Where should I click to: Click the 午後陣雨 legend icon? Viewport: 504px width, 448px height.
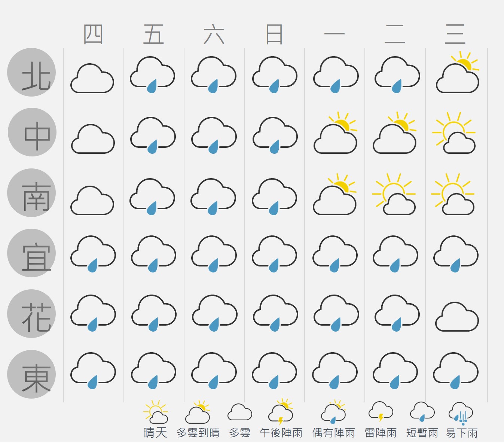click(281, 412)
